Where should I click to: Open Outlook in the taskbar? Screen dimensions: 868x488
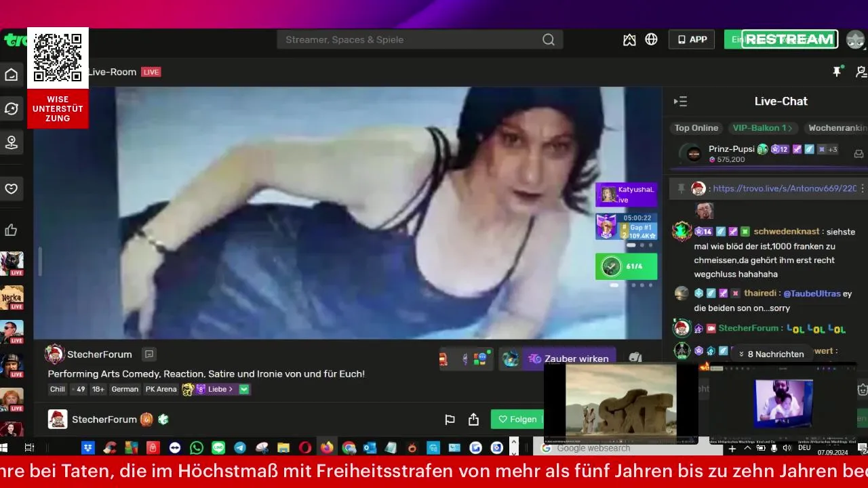[370, 447]
